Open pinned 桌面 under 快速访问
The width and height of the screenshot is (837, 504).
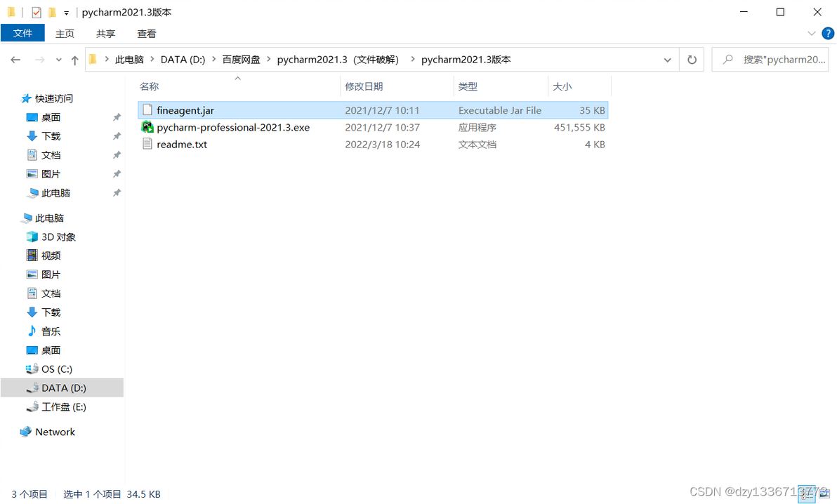click(x=51, y=117)
